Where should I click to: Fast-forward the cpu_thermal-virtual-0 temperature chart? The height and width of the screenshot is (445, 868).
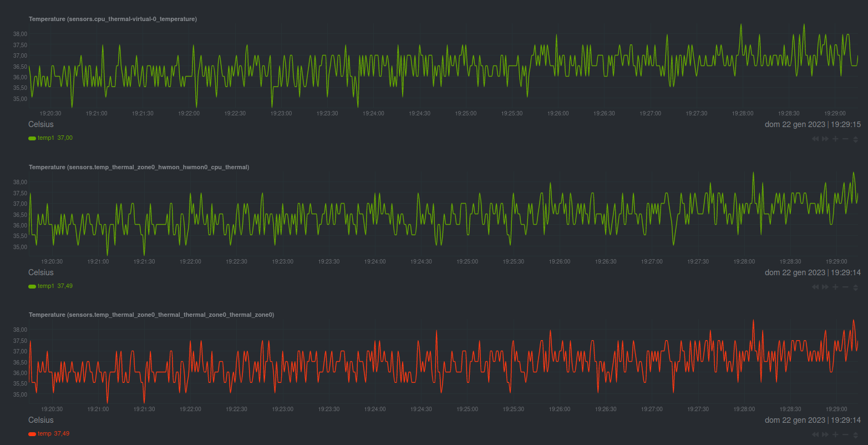825,139
